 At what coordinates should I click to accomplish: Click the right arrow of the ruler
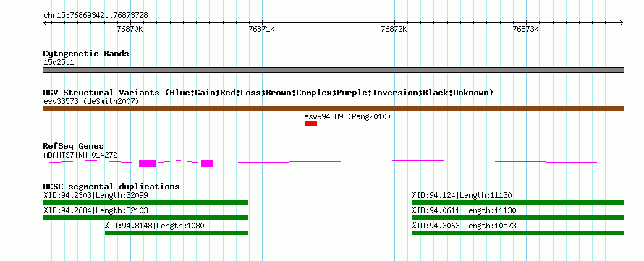622,23
